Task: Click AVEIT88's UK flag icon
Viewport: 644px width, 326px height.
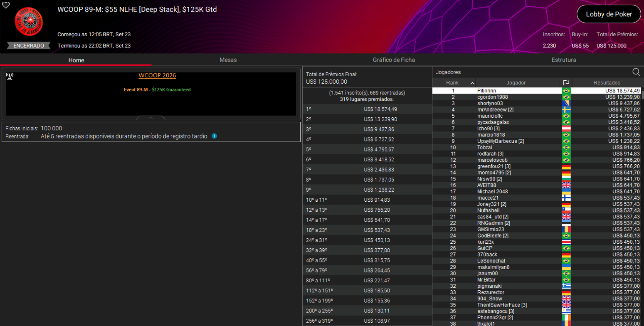Action: tap(566, 185)
